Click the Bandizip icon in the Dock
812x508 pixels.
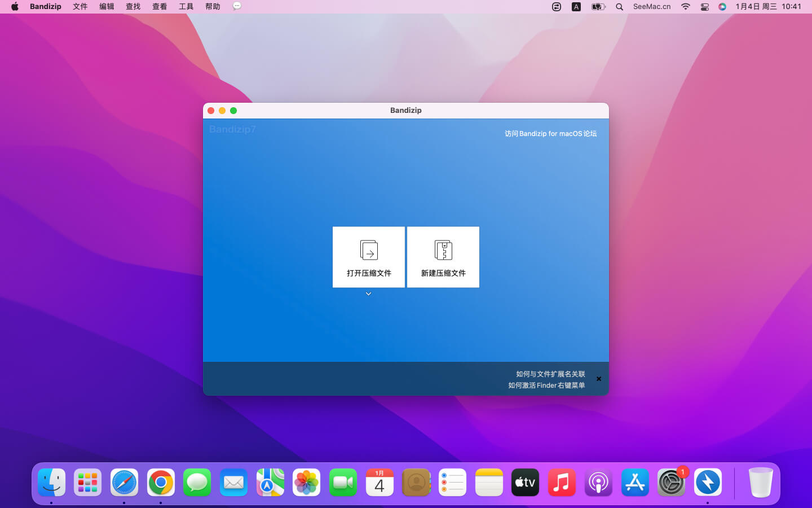(x=708, y=483)
